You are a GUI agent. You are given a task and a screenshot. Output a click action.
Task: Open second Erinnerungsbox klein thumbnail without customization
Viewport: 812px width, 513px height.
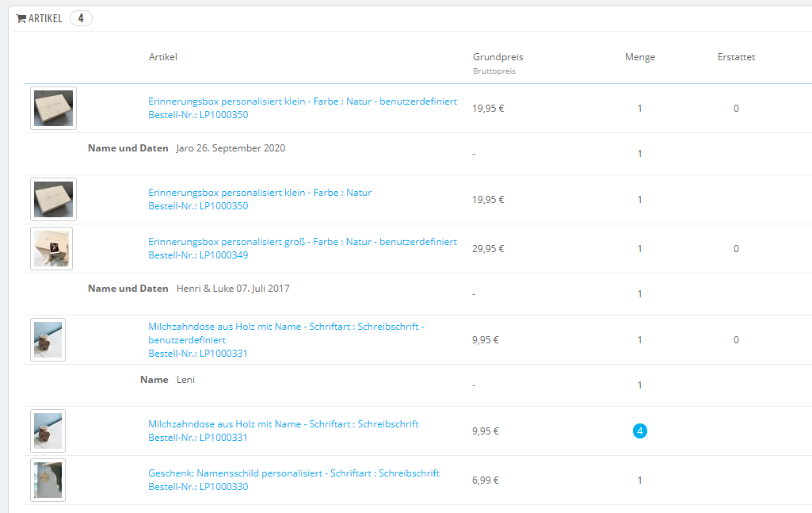click(x=53, y=199)
